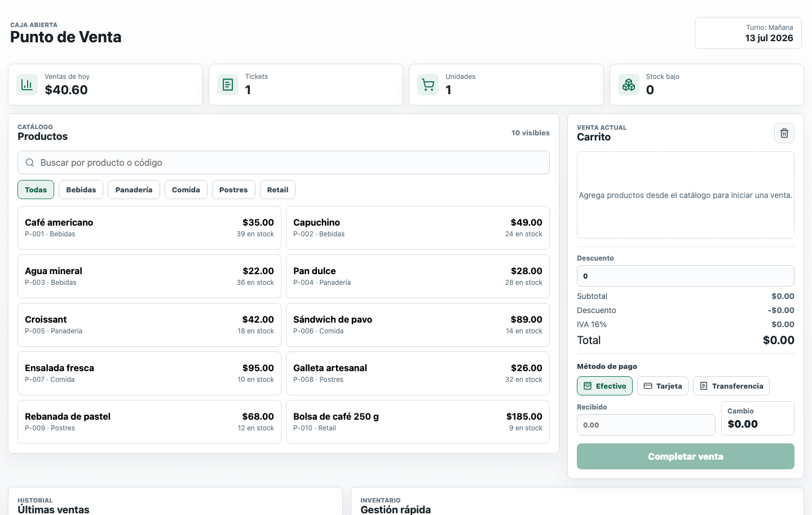Click the boxes icon in Stock bajo card
Screen dimensions: 812x515
tap(628, 85)
